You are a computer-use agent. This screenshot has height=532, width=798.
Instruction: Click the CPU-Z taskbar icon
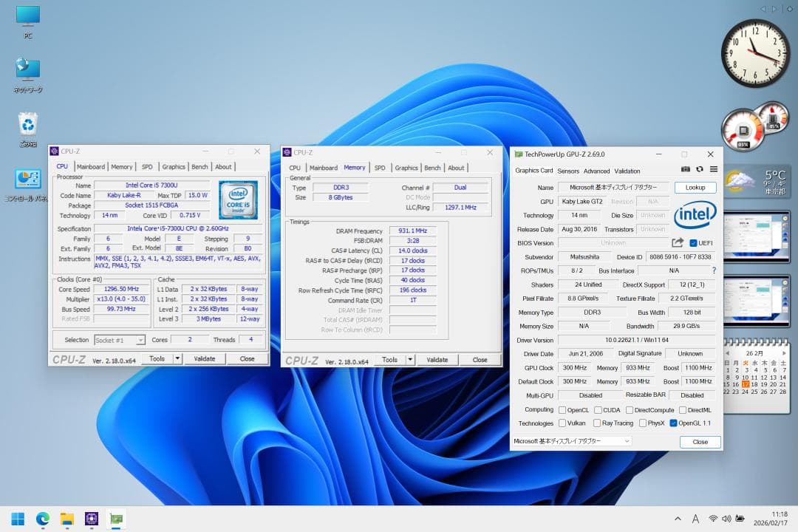[x=92, y=519]
